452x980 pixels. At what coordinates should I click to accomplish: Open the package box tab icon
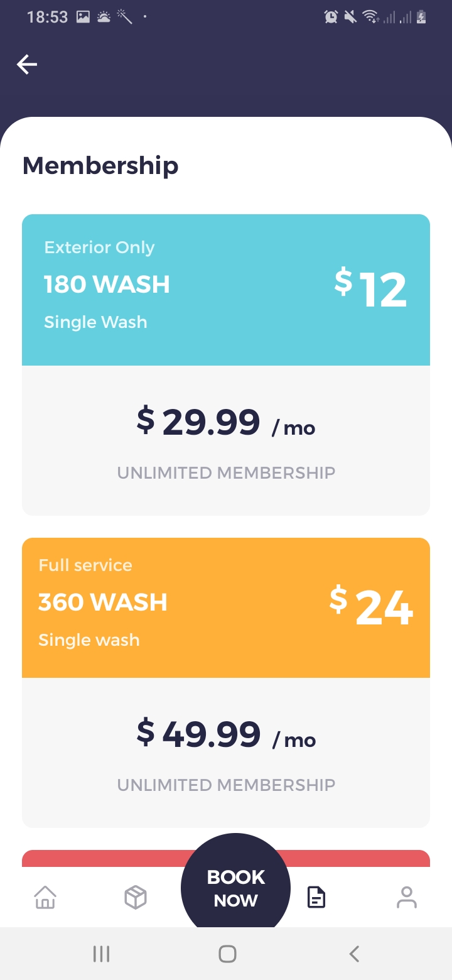pyautogui.click(x=136, y=897)
